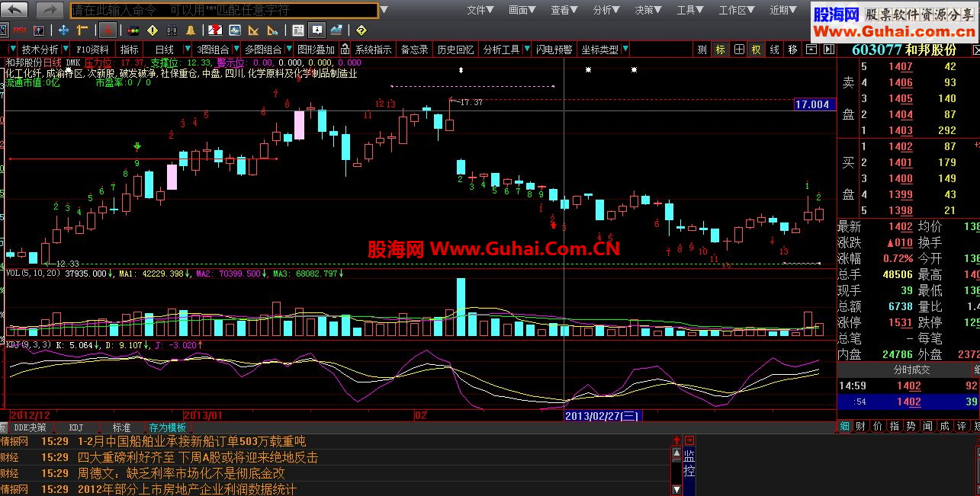This screenshot has width=980, height=496.
Task: Click the 系统指示 button
Action: (373, 50)
